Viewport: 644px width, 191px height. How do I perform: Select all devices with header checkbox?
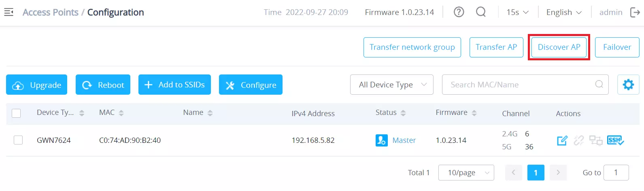click(x=16, y=113)
